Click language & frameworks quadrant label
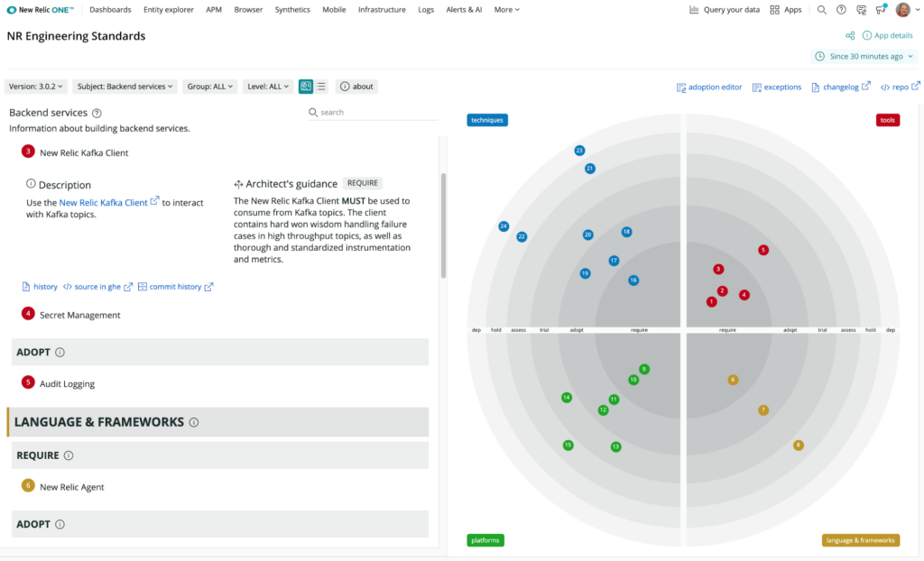The image size is (924, 561). pyautogui.click(x=860, y=540)
